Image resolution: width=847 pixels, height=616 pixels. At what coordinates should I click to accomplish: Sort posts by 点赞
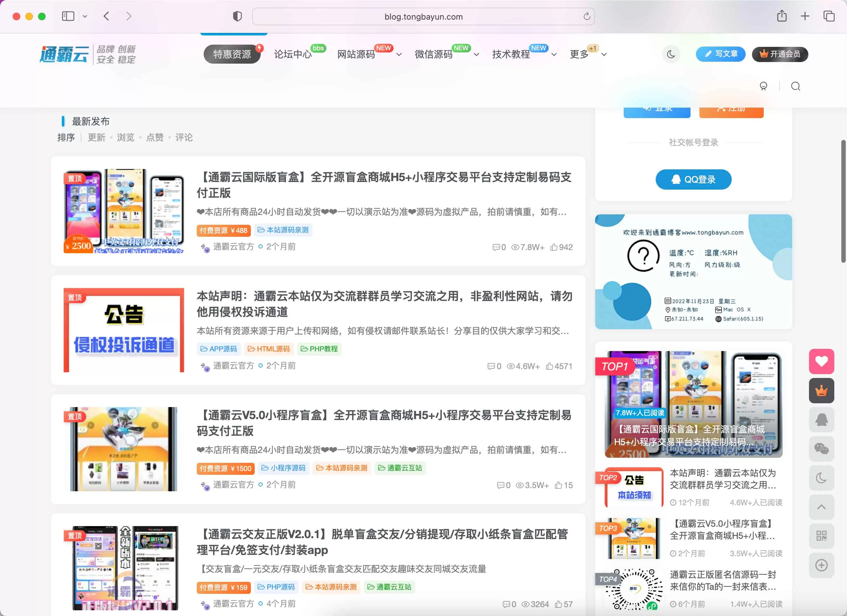(155, 137)
